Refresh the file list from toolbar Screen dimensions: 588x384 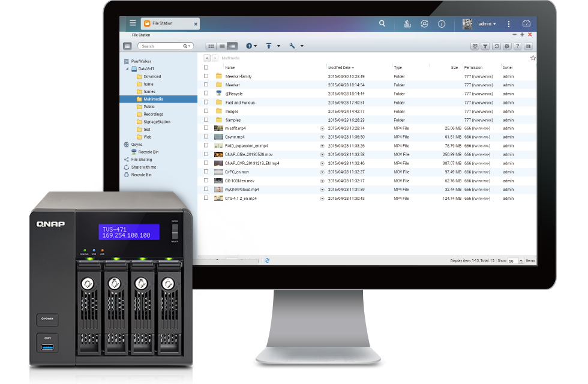coord(496,46)
